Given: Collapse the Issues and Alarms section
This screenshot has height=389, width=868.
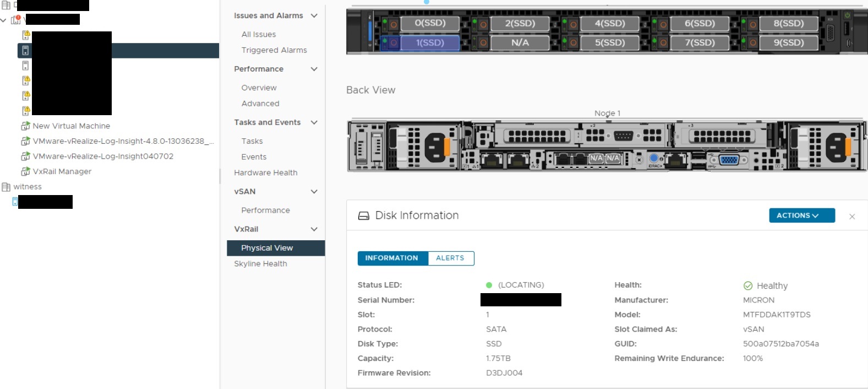Looking at the screenshot, I should [x=314, y=15].
